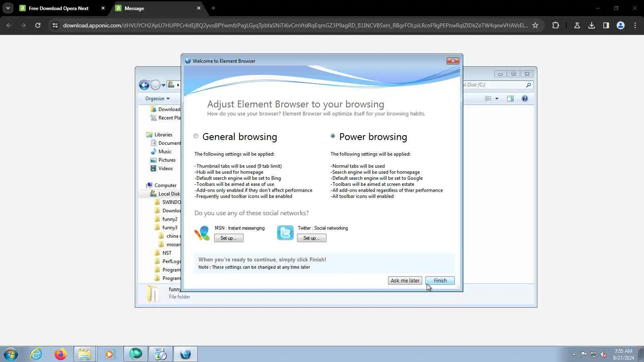Click Forward button in Explorer window

155,85
